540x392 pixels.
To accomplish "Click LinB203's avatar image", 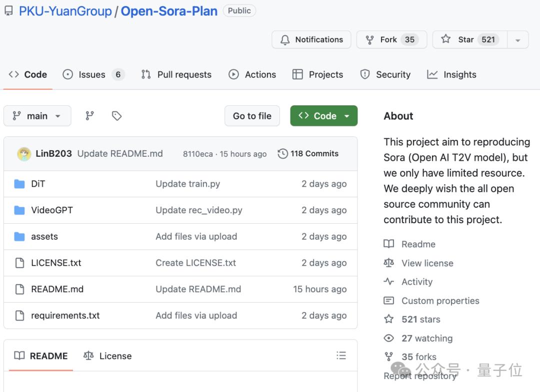I will 24,154.
